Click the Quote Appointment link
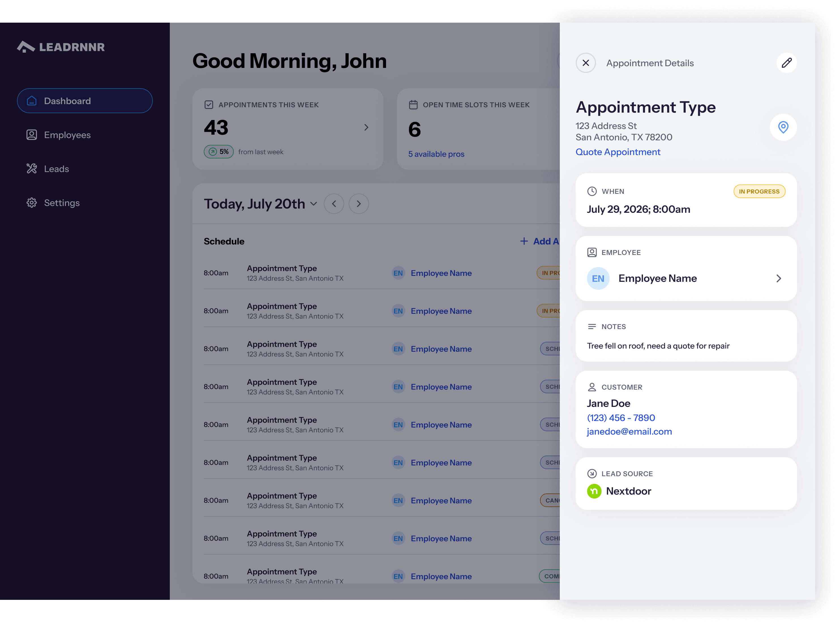The image size is (840, 627). [618, 152]
